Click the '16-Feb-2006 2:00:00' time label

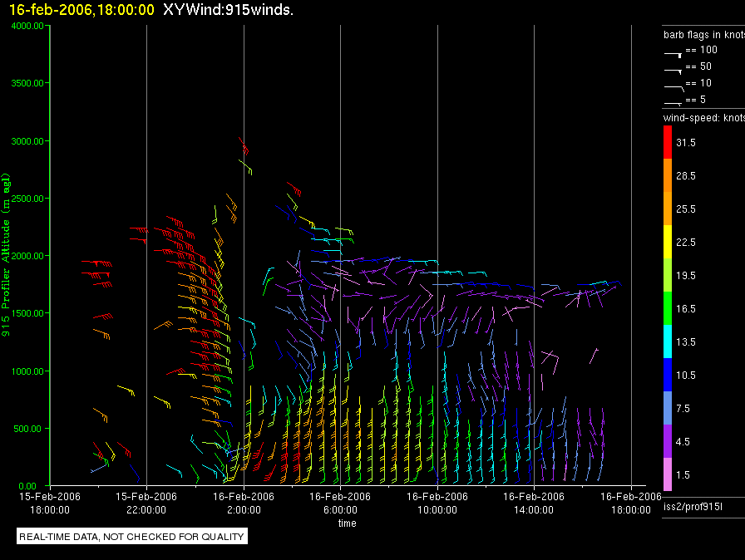[244, 503]
